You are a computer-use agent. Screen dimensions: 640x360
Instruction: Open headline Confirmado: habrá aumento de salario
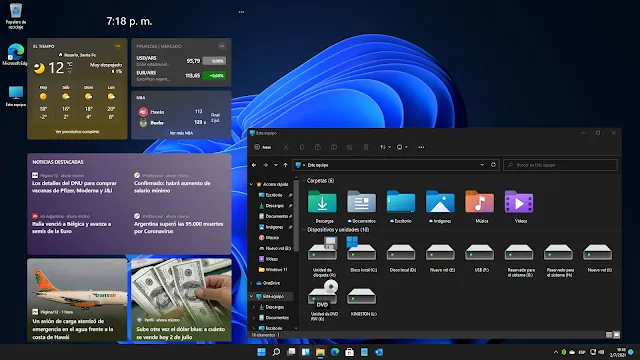[x=172, y=187]
